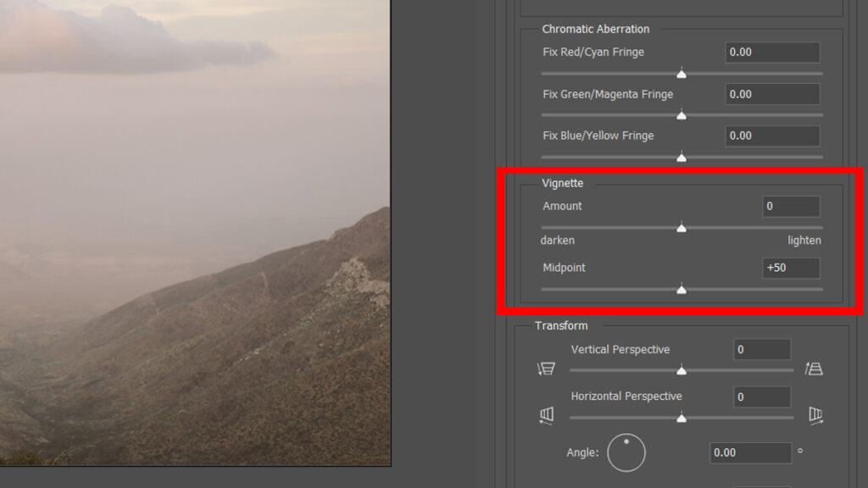Select the Vertical Perspective value field
868x488 pixels.
pos(761,350)
